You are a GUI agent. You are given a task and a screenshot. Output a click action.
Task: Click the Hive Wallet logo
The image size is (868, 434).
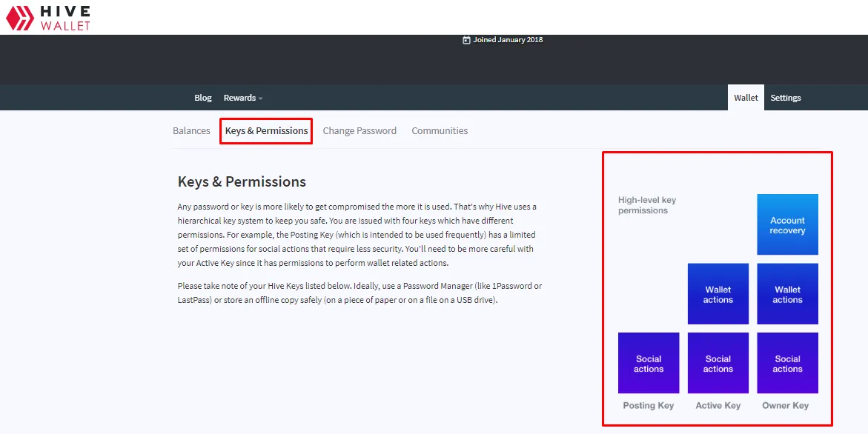pos(47,18)
